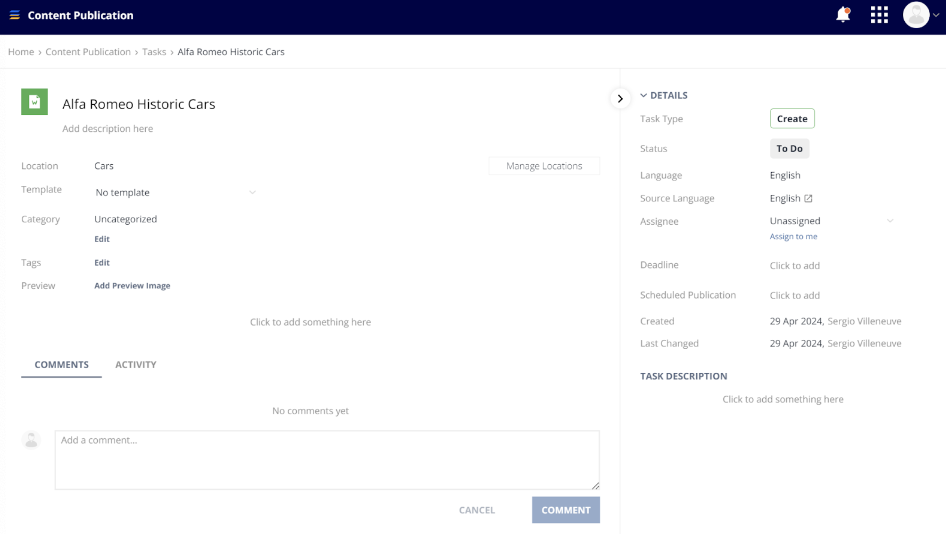Change the To Do status
946x534 pixels.
click(789, 148)
